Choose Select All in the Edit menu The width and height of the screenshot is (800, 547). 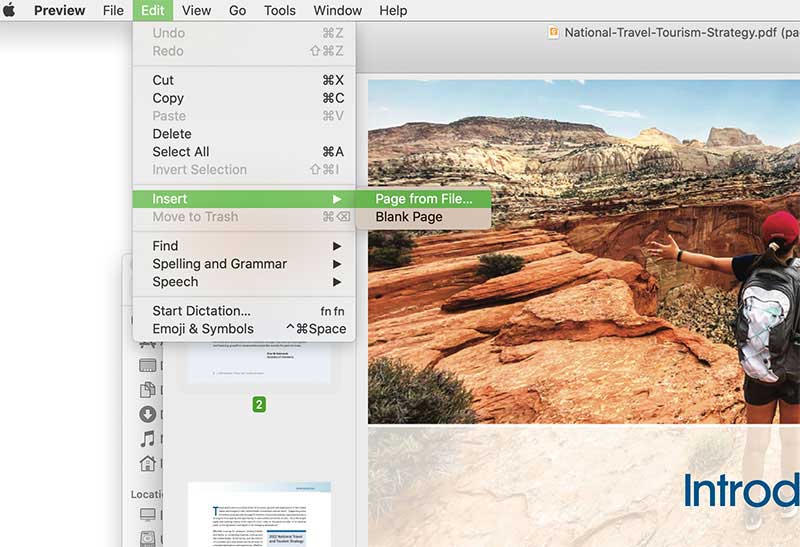pos(181,152)
